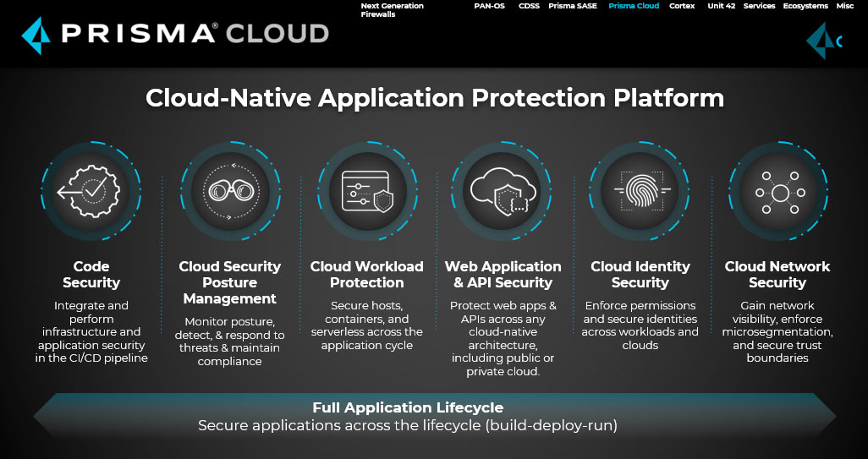Go to the Prisma SASE section
Screen dimensions: 868x459
coord(573,6)
